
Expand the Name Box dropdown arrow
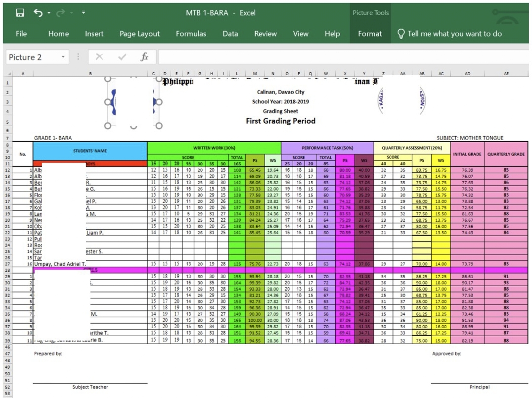[x=63, y=57]
